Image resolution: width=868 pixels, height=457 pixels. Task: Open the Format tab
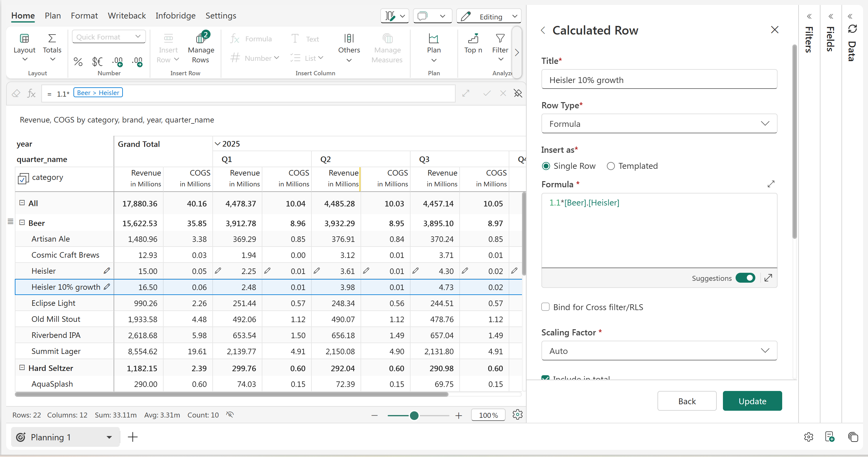(x=84, y=15)
